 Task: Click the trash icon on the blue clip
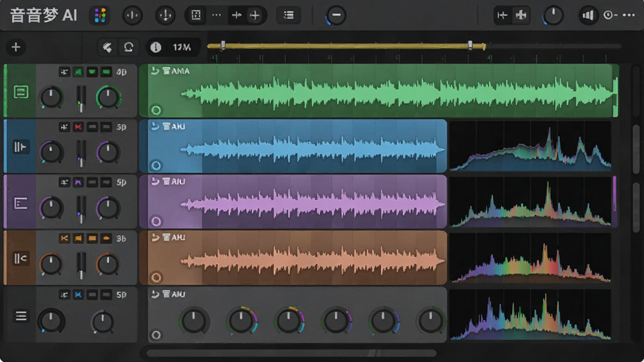pos(166,126)
